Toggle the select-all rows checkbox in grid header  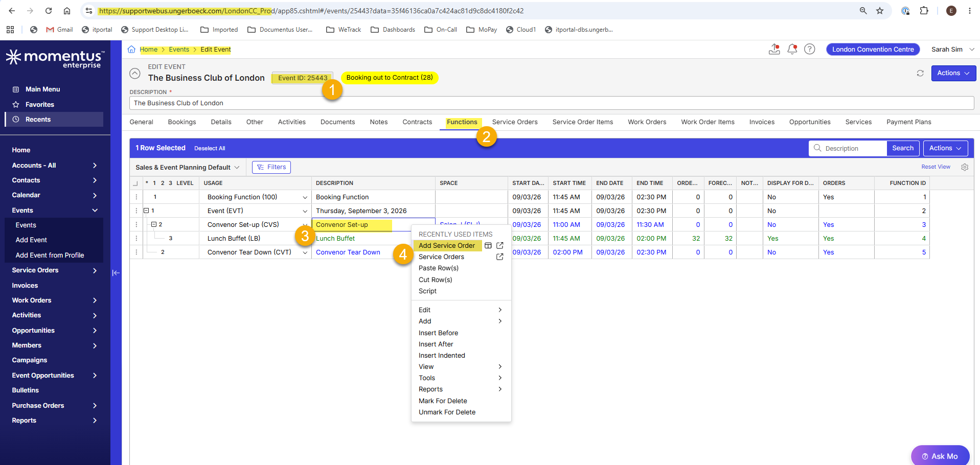135,183
